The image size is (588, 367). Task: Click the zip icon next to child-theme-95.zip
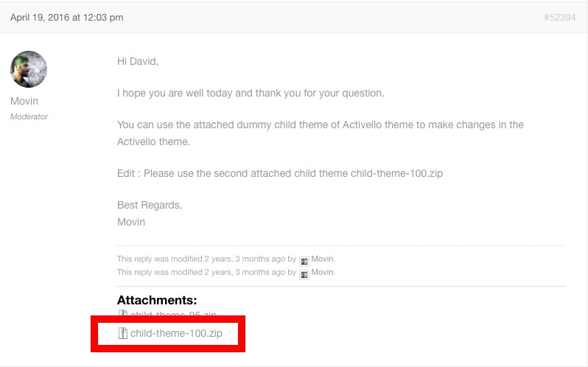click(x=123, y=315)
